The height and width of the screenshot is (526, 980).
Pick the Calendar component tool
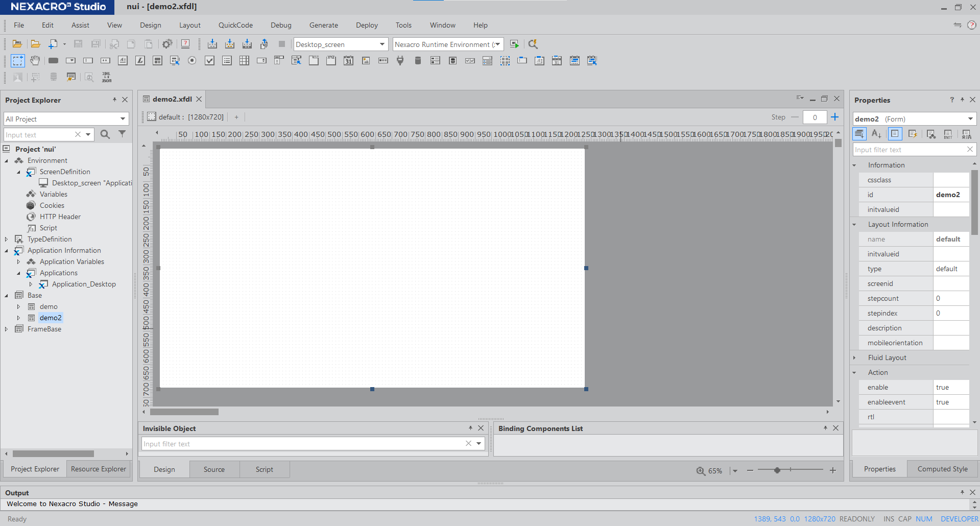[348, 61]
